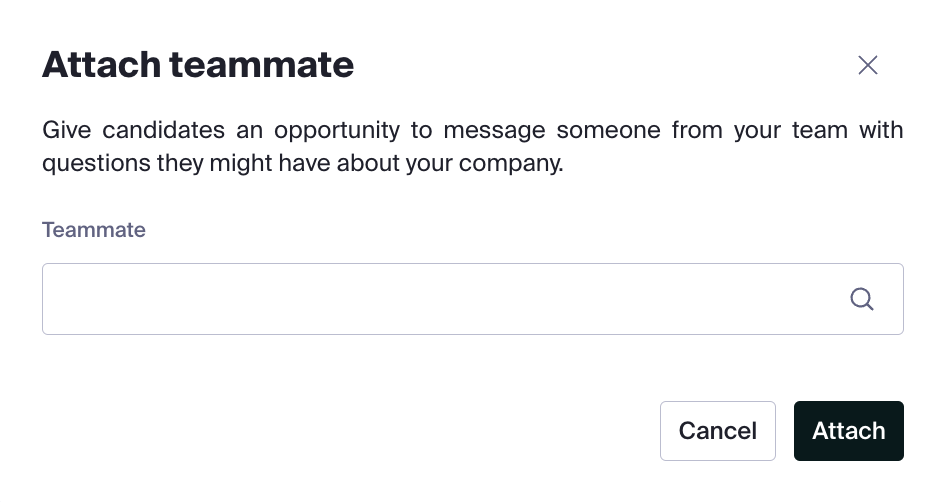
Task: Click the description paragraph about candidates
Action: 473,146
